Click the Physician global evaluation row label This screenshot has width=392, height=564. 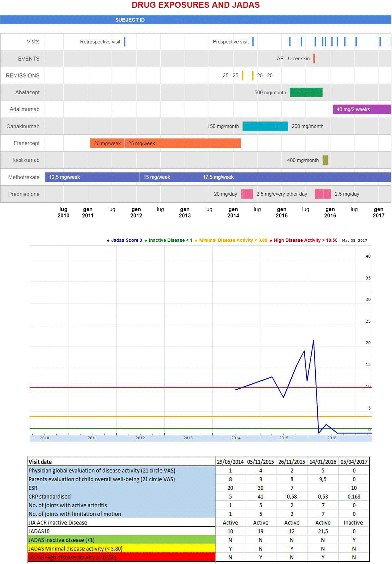point(102,471)
